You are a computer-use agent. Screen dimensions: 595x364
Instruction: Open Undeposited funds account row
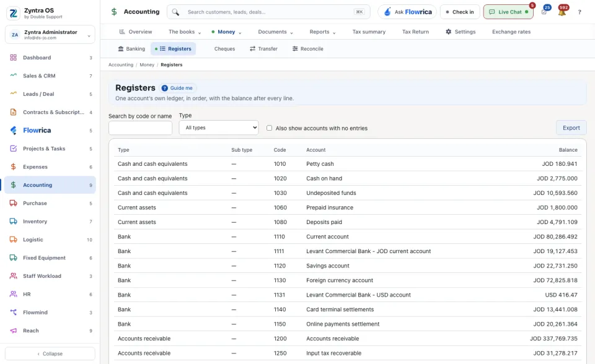click(348, 193)
